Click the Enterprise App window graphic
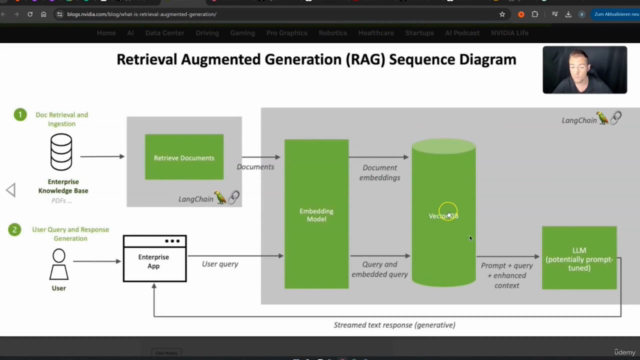Image resolution: width=640 pixels, height=360 pixels. (155, 258)
